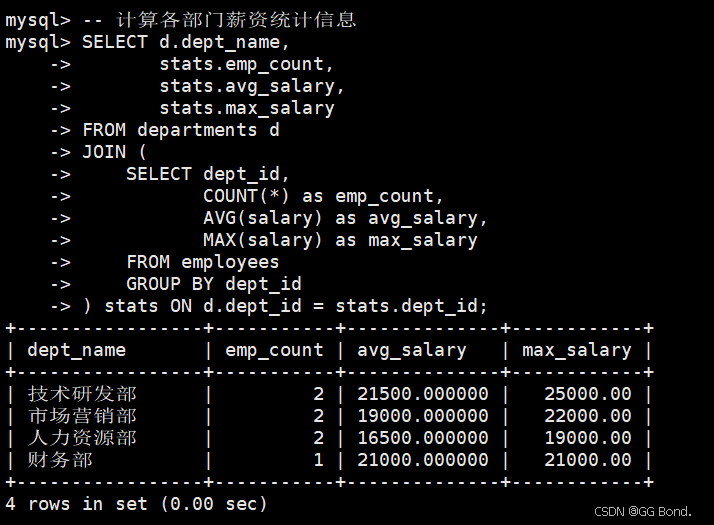Click the first 'mysql>' prompt
This screenshot has width=714, height=525.
tap(38, 20)
